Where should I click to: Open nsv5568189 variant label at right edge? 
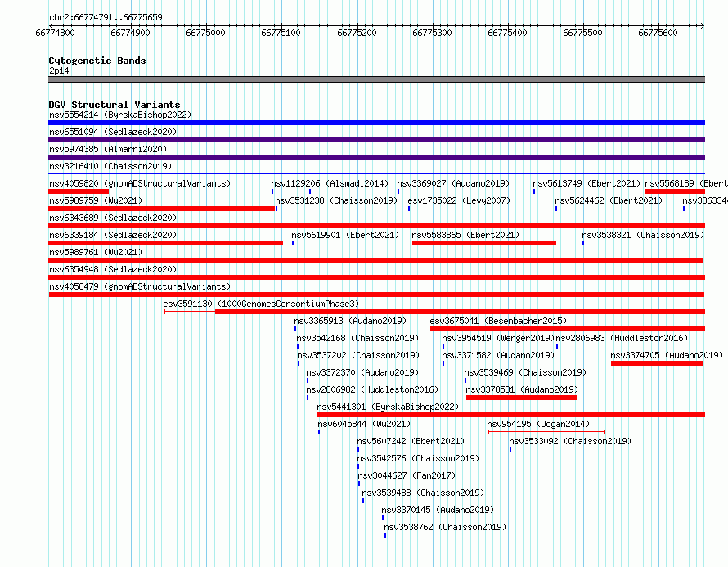click(x=686, y=183)
